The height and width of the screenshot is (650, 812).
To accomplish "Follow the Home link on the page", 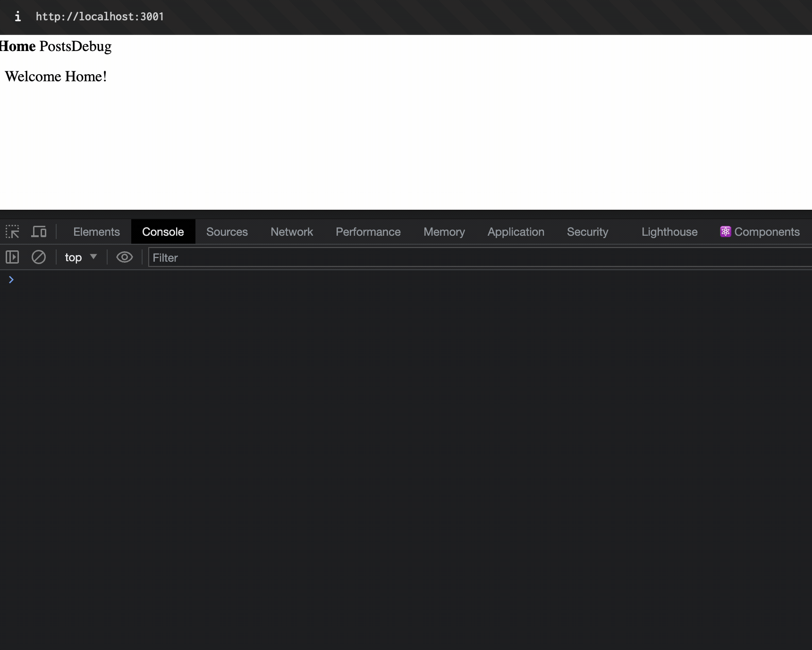I will coord(18,46).
